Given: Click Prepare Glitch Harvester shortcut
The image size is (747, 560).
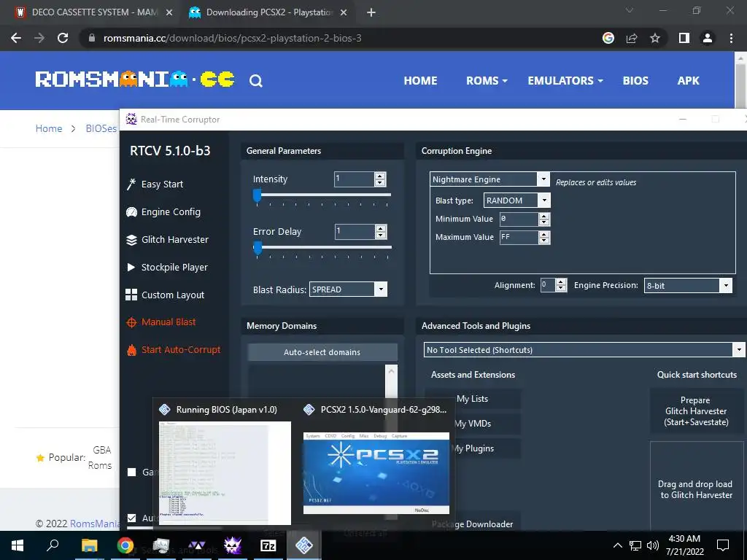Looking at the screenshot, I should coord(695,411).
